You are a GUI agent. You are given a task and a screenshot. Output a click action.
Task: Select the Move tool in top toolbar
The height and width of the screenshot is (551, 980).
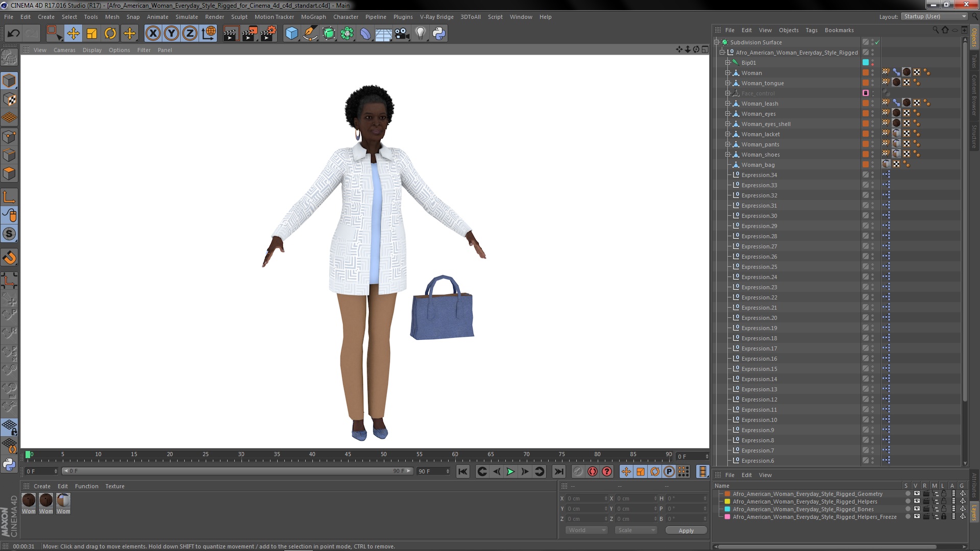[x=73, y=34]
